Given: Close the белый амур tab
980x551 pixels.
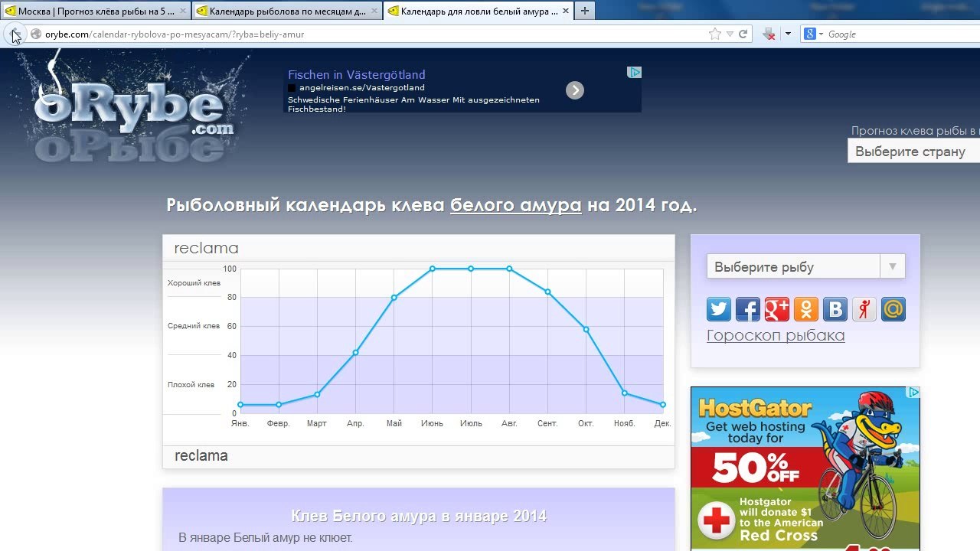Looking at the screenshot, I should [565, 11].
